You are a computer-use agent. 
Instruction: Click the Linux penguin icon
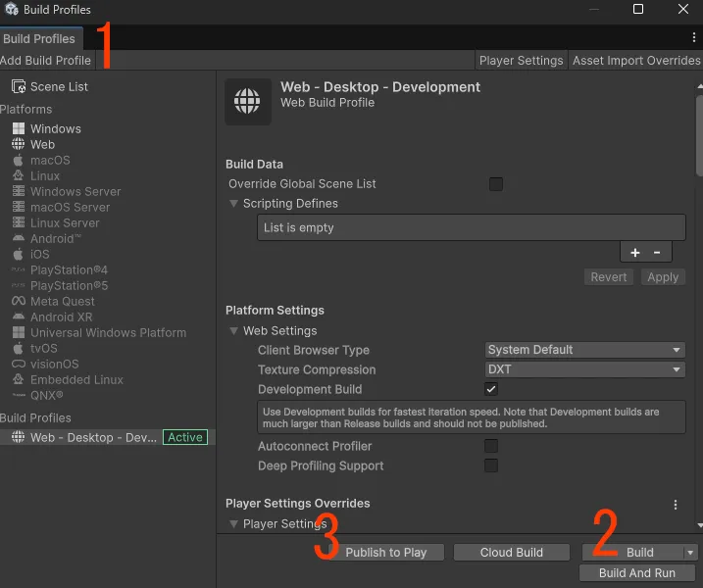[18, 175]
